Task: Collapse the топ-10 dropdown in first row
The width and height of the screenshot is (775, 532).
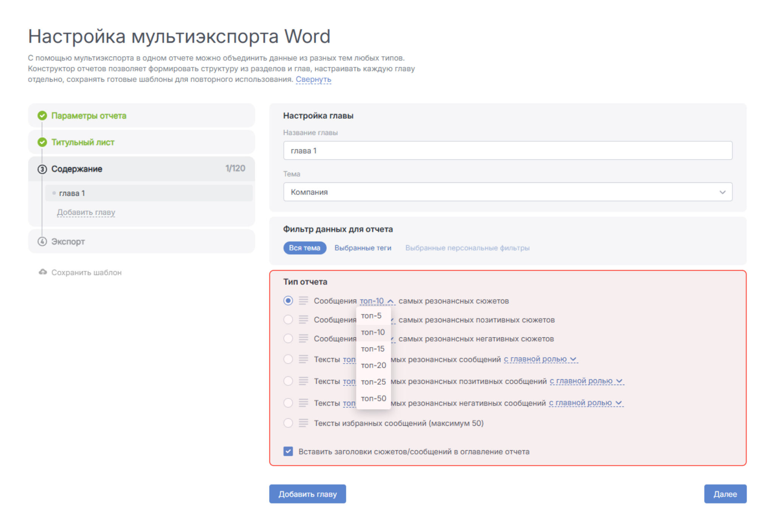Action: pyautogui.click(x=377, y=301)
